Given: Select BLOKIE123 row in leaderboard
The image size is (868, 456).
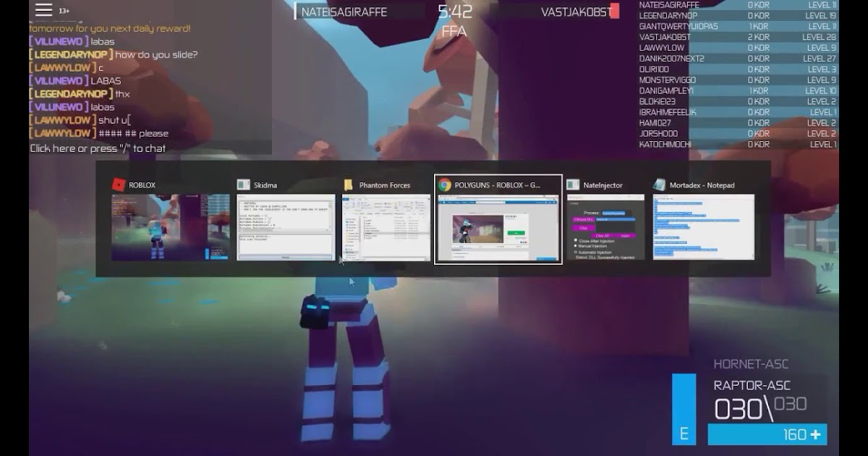Looking at the screenshot, I should tap(738, 101).
